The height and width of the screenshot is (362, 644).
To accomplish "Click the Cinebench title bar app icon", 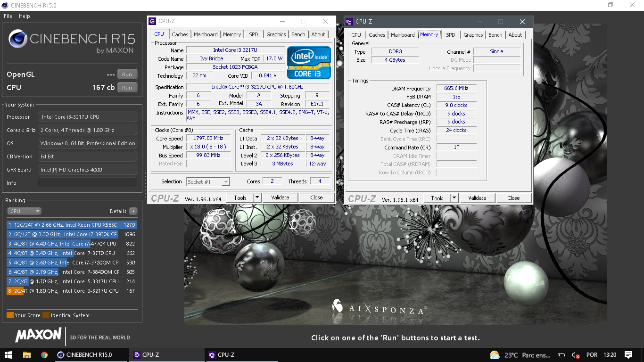I will coord(5,5).
